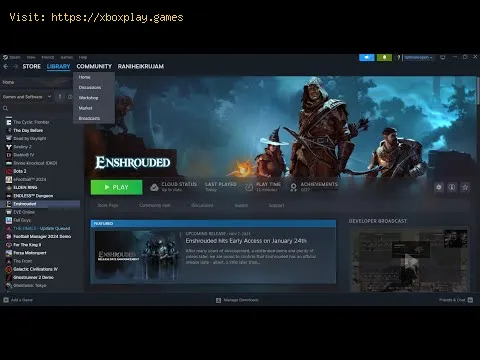Click the Achievements medal icon
Image resolution: width=480 pixels, height=360 pixels.
(293, 187)
